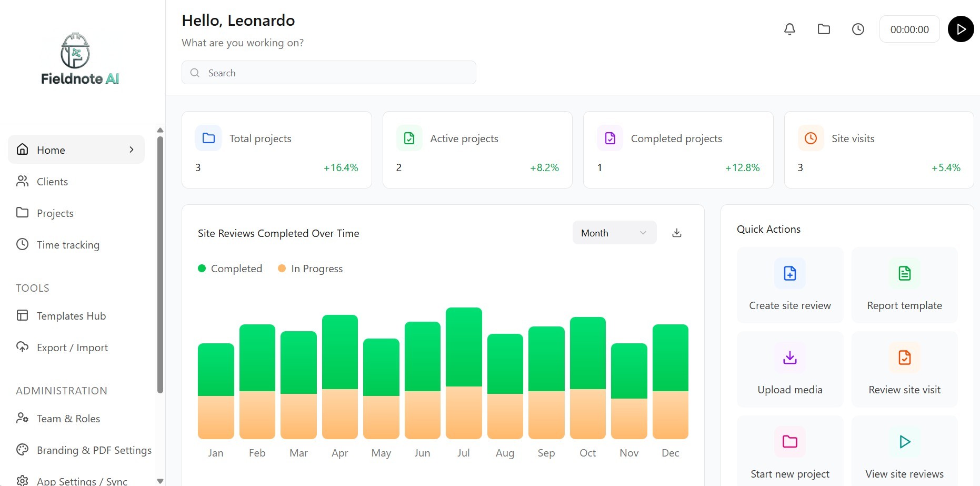Download the chart via download icon

677,233
